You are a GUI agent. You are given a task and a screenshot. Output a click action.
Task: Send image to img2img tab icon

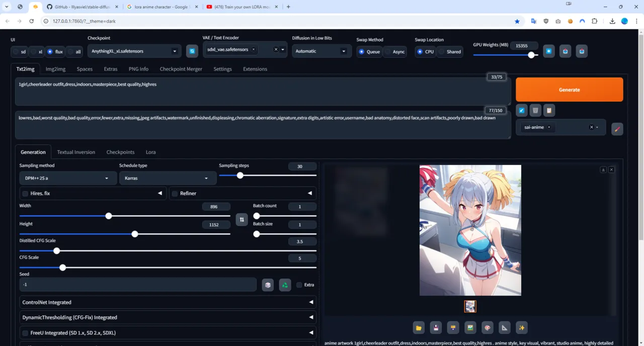pos(470,328)
